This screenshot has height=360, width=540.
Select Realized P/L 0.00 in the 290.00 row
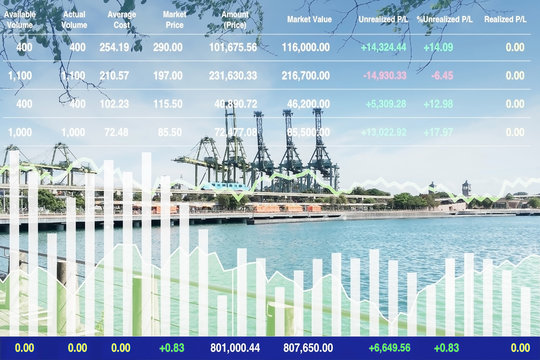tap(515, 47)
